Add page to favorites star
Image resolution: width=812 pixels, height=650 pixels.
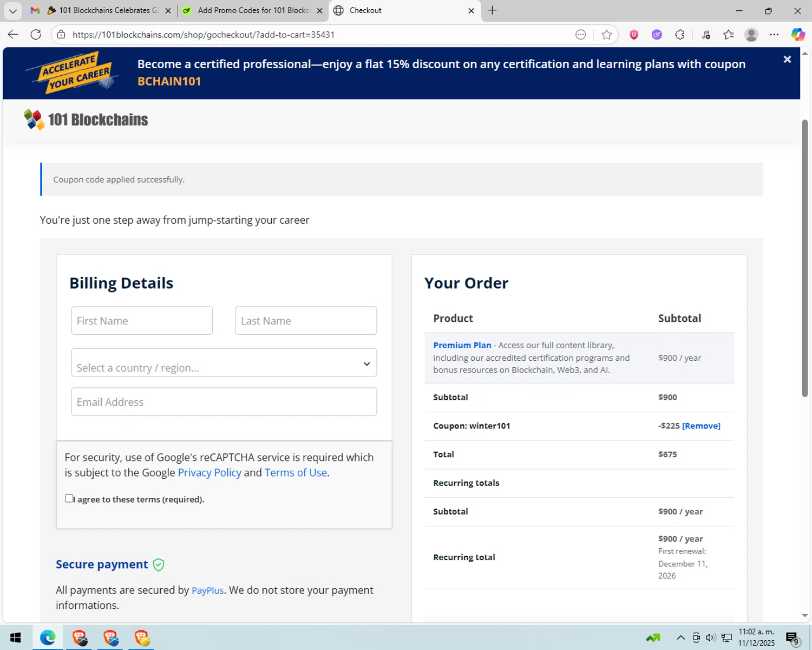606,35
